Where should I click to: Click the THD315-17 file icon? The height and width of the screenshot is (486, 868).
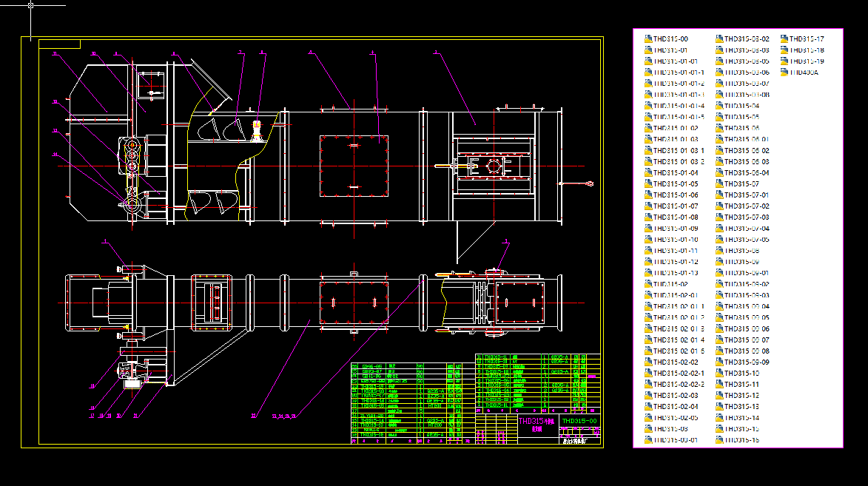pyautogui.click(x=784, y=38)
